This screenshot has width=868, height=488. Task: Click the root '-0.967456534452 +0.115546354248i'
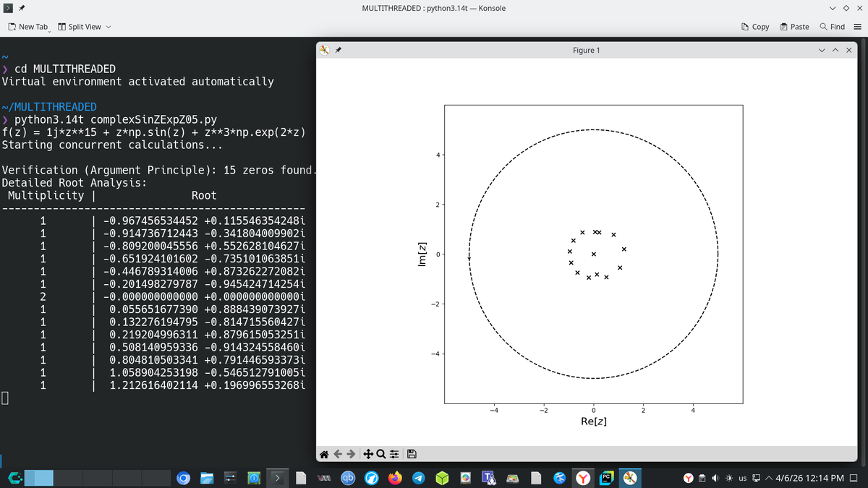[x=204, y=221]
